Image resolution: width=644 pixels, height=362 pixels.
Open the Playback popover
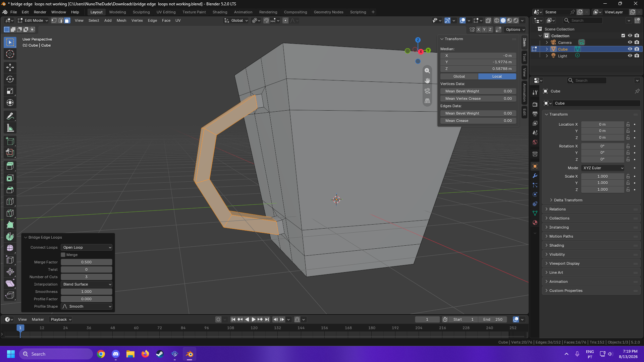(x=61, y=319)
